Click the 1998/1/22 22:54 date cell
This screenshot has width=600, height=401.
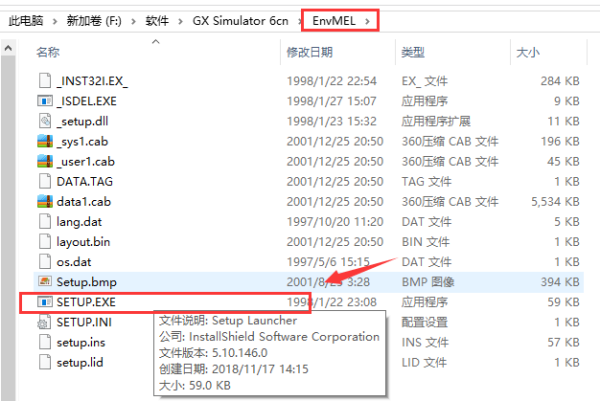tap(332, 81)
